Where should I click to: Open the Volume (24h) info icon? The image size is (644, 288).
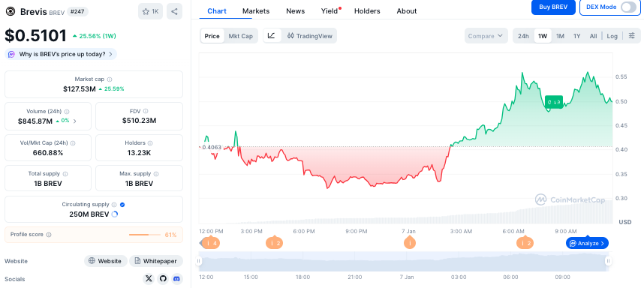click(x=67, y=111)
